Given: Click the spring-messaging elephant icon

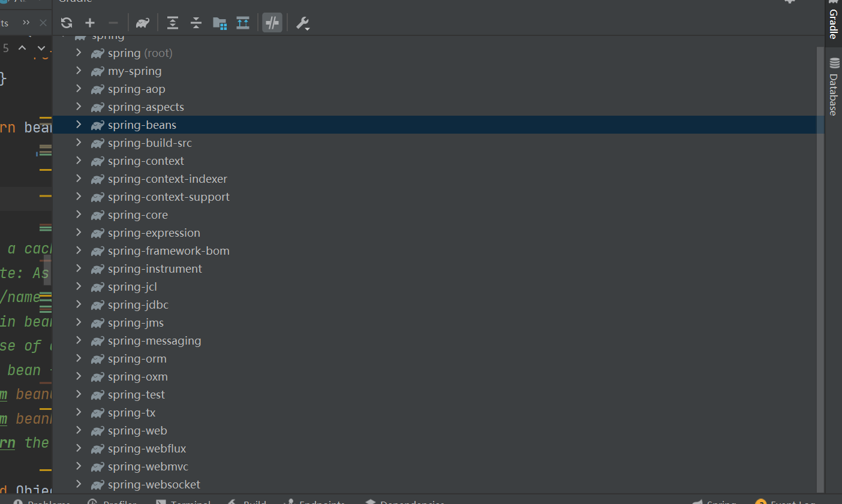Looking at the screenshot, I should pyautogui.click(x=97, y=341).
